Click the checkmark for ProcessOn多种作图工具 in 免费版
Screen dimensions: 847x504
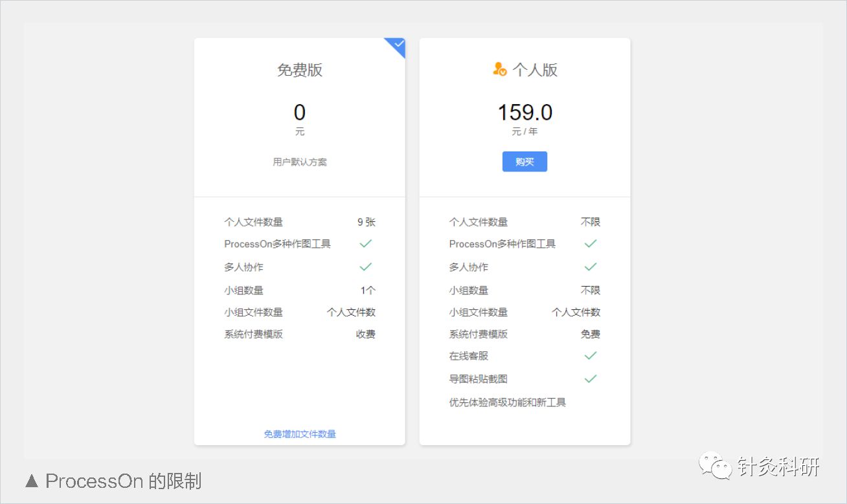pos(366,243)
